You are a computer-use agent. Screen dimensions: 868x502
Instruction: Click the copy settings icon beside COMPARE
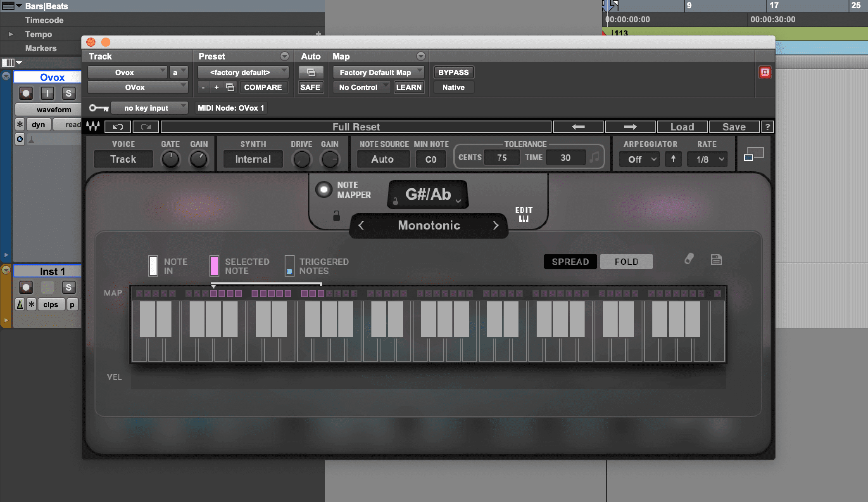pyautogui.click(x=230, y=87)
